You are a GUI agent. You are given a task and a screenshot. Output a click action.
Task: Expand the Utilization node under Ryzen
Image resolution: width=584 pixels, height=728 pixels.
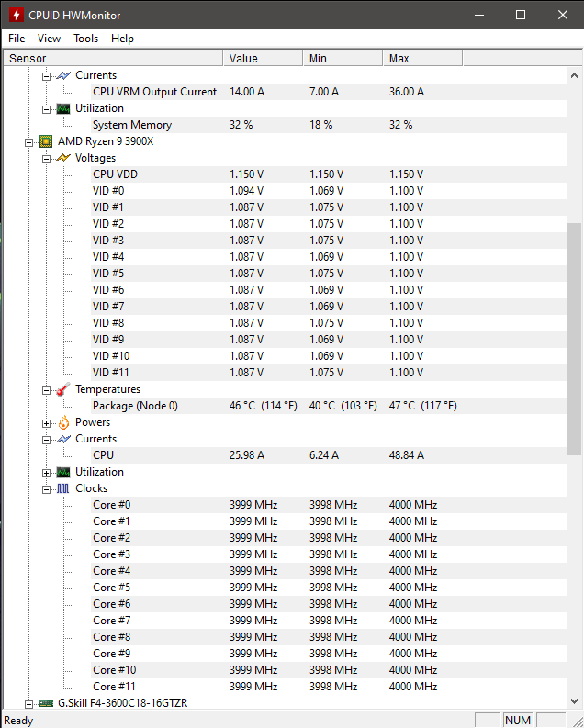click(x=46, y=473)
